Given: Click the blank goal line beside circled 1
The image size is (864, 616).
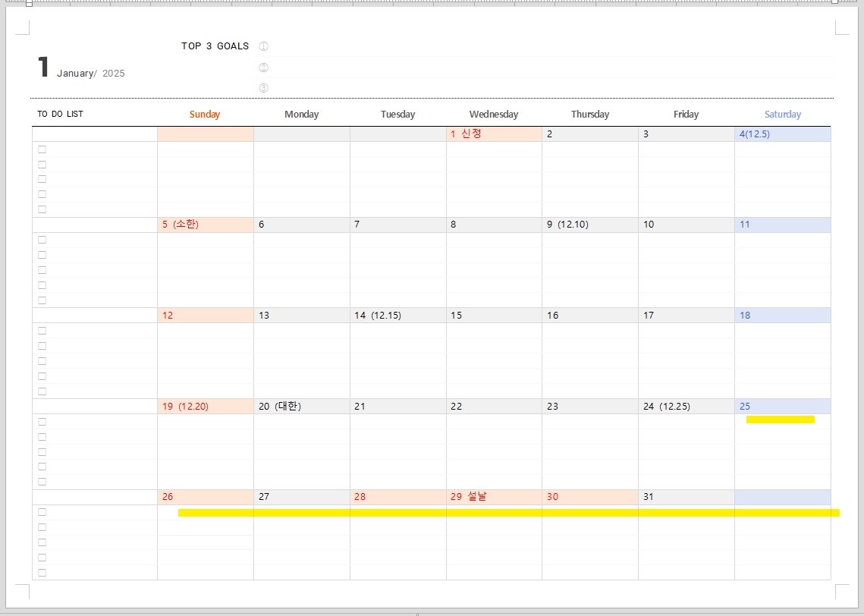Looking at the screenshot, I should (551, 46).
